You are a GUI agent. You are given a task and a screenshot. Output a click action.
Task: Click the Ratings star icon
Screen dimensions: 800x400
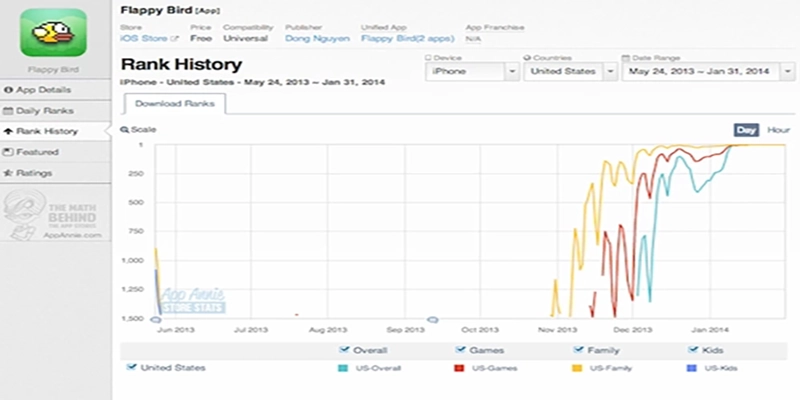8,173
